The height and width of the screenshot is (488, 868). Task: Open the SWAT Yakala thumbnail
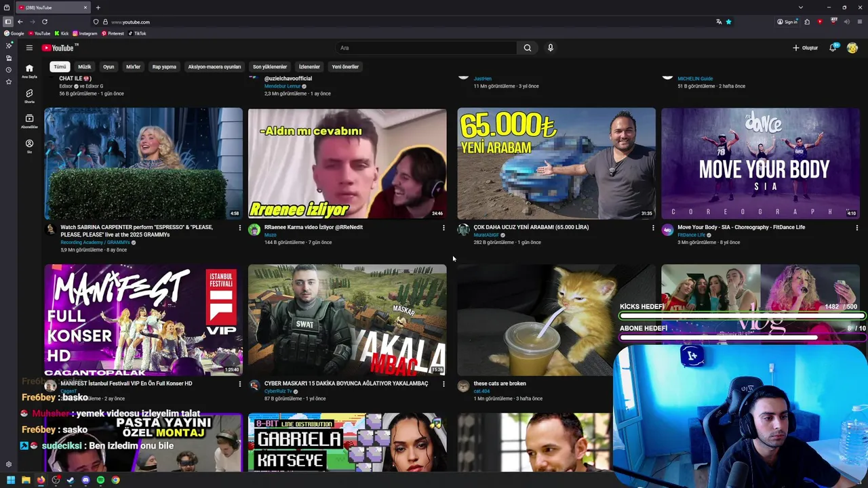[347, 319]
